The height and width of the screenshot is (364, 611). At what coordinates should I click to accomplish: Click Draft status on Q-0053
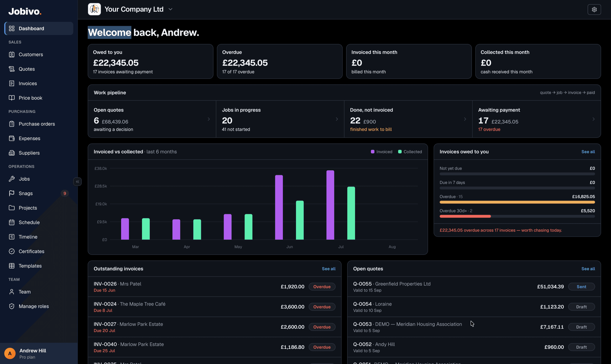(x=581, y=327)
